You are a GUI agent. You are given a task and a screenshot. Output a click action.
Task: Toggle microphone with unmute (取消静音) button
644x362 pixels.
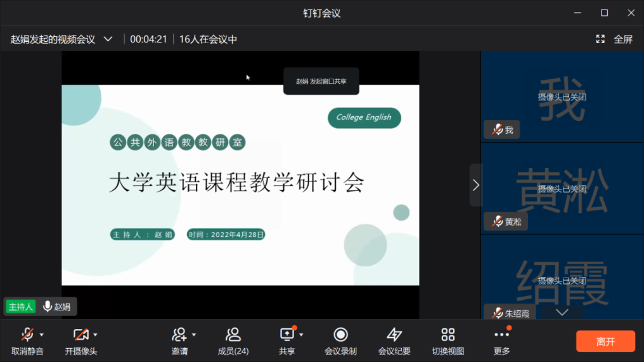(27, 334)
